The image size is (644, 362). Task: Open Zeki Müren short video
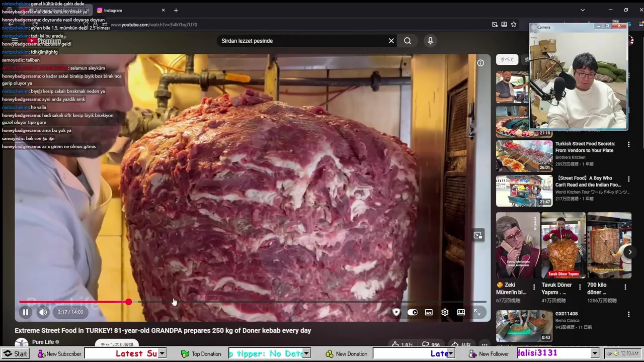point(518,245)
